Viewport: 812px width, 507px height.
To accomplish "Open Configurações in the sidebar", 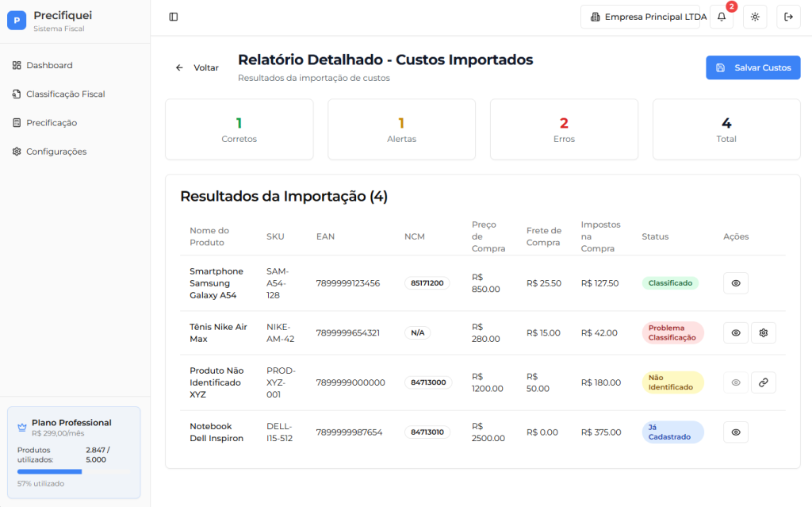I will 56,151.
